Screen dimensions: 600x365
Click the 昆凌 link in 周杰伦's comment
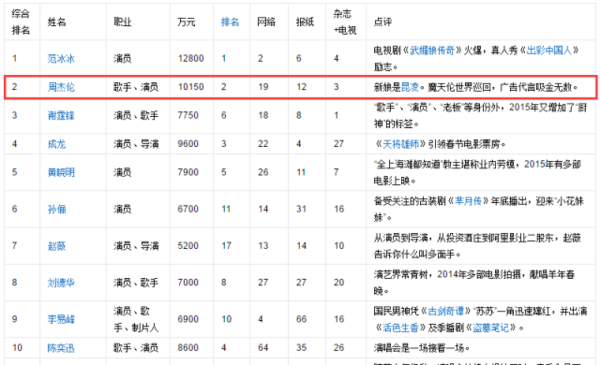point(410,87)
